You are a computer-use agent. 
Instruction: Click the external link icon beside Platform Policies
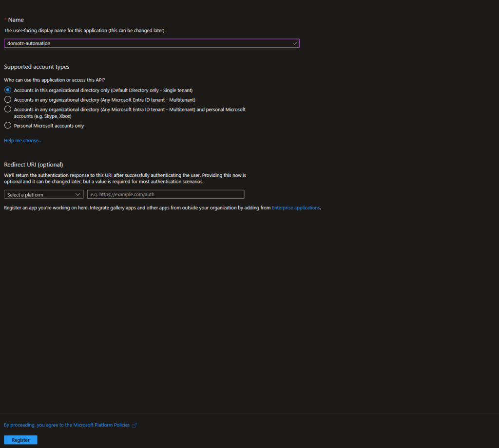(134, 425)
